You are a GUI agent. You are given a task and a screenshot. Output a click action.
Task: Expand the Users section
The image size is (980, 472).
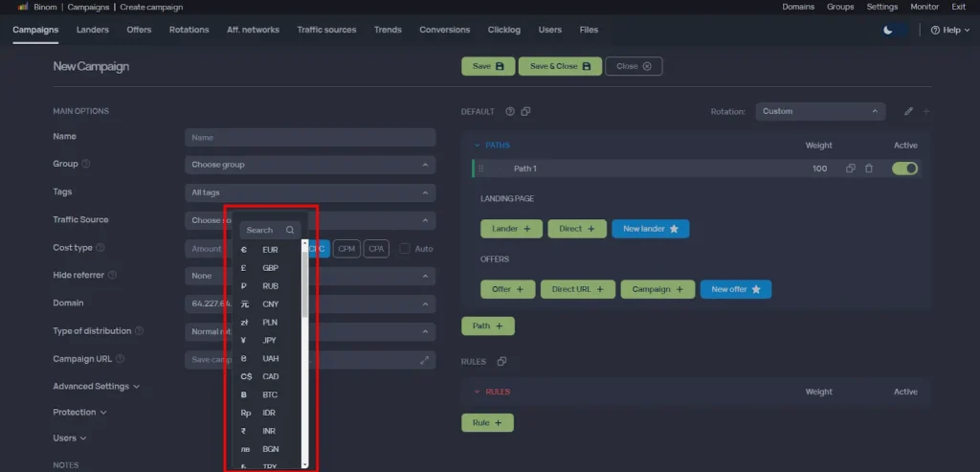69,438
